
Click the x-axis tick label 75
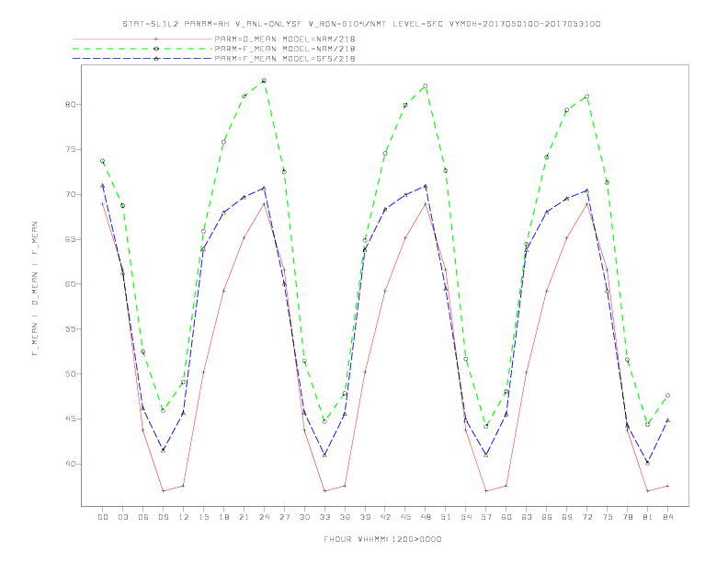(608, 517)
